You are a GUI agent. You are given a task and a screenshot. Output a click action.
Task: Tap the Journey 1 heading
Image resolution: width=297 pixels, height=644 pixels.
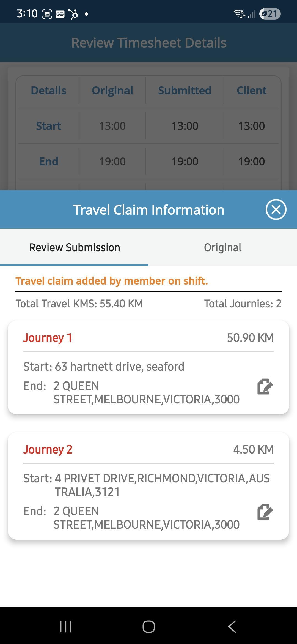point(48,338)
